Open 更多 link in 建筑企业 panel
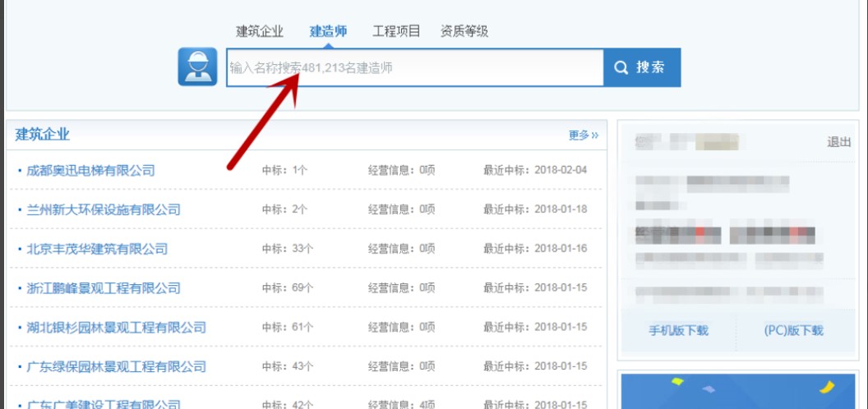The height and width of the screenshot is (409, 868). [584, 135]
